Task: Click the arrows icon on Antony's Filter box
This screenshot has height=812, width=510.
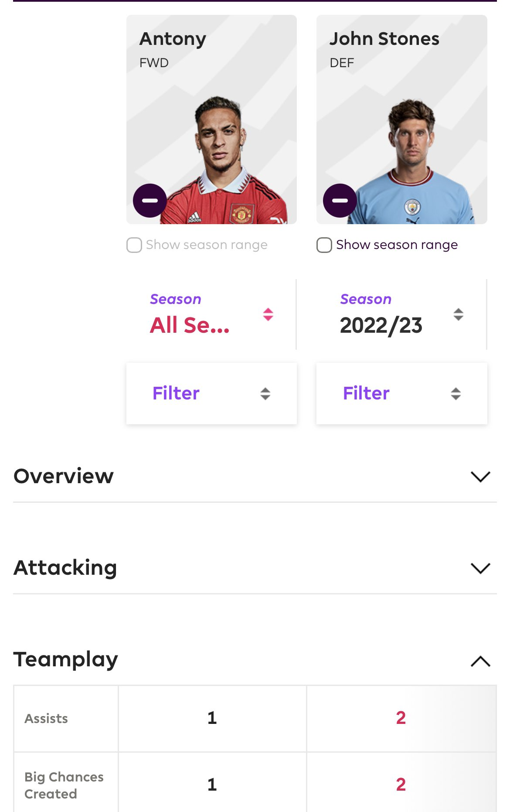Action: point(265,394)
